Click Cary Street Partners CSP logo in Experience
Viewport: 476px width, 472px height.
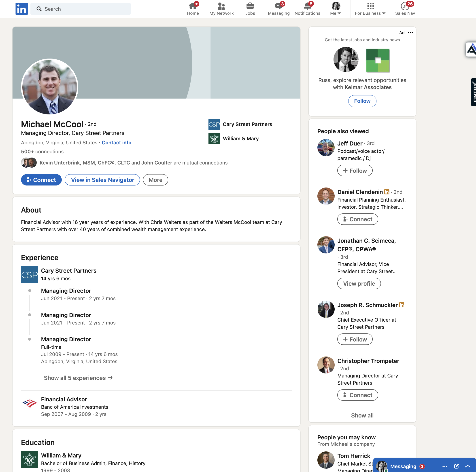30,274
